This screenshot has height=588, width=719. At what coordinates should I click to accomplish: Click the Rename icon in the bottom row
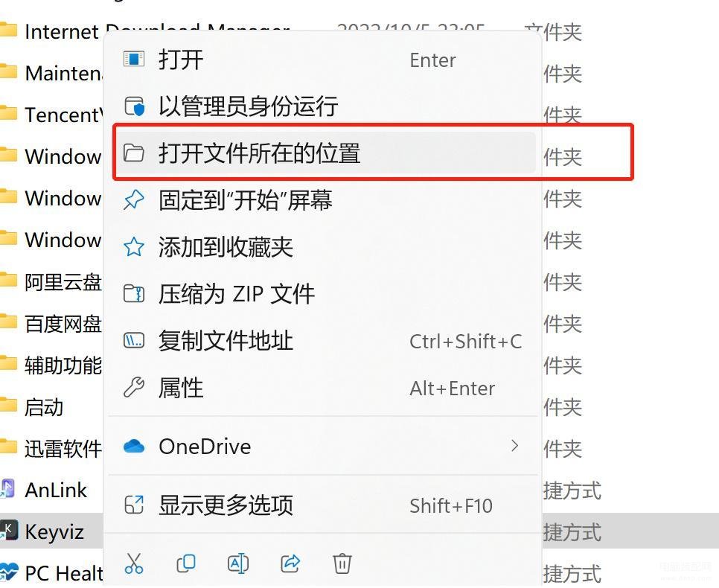coord(238,563)
